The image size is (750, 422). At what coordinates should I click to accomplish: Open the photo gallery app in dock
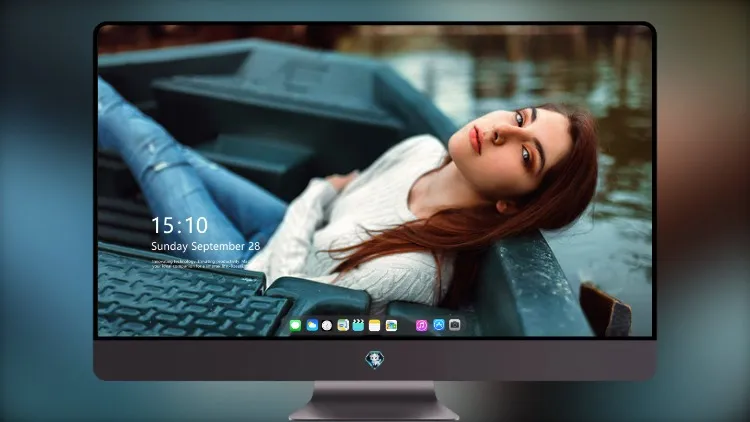point(391,325)
